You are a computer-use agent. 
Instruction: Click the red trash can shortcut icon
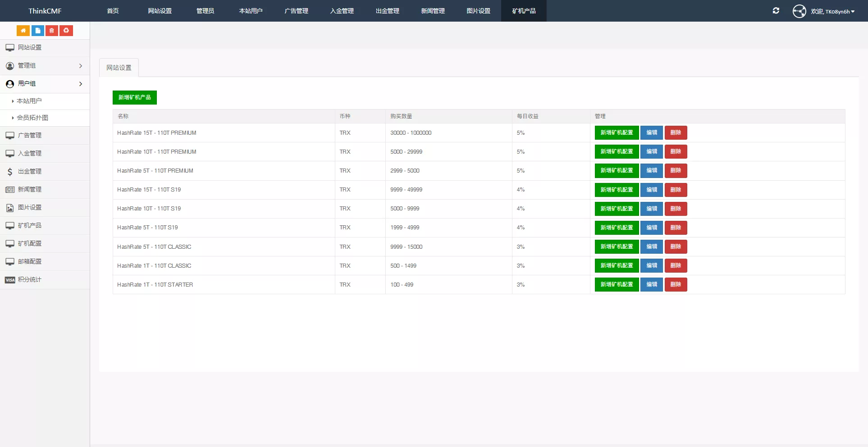pos(52,31)
